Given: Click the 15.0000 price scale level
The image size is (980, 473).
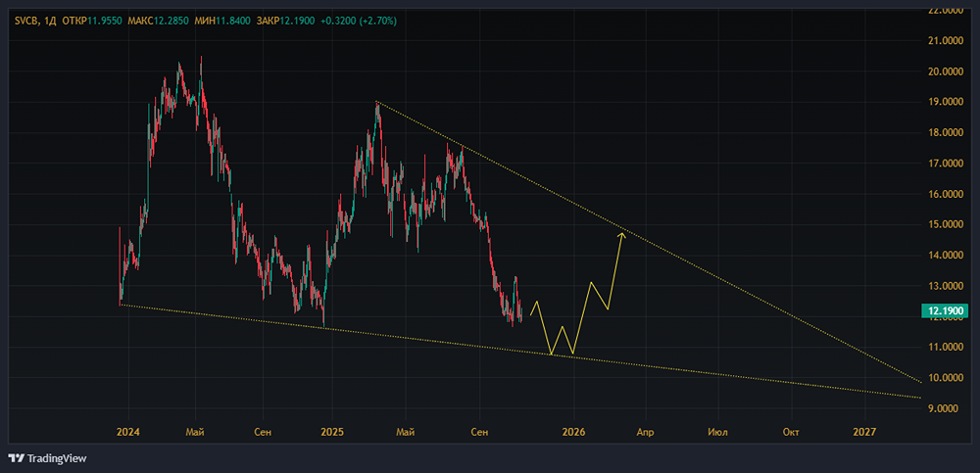Looking at the screenshot, I should (945, 224).
